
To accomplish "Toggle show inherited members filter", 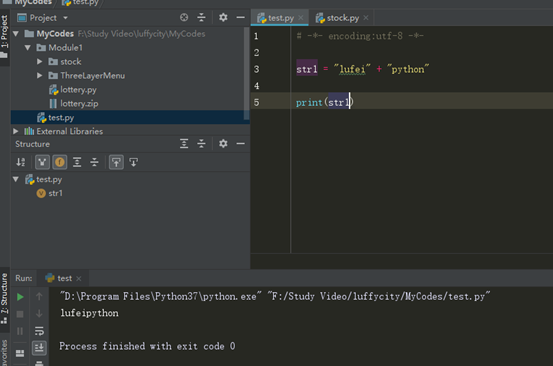I will (42, 162).
